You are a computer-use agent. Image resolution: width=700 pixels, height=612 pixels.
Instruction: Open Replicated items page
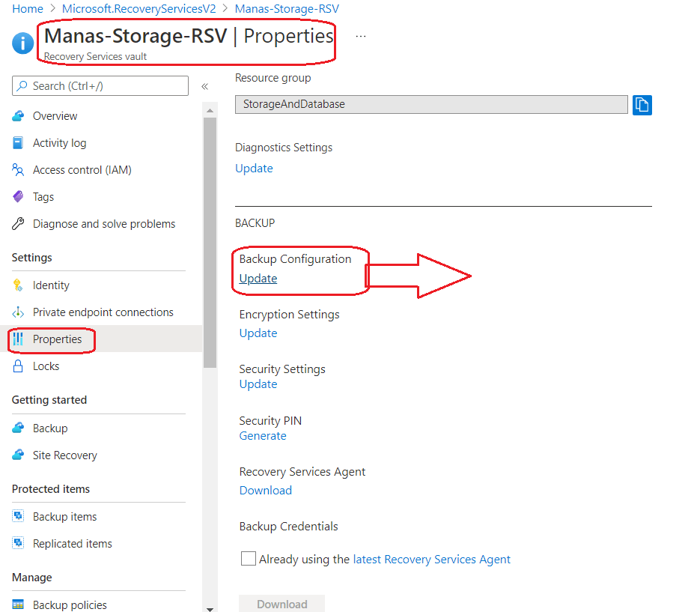[x=73, y=543]
